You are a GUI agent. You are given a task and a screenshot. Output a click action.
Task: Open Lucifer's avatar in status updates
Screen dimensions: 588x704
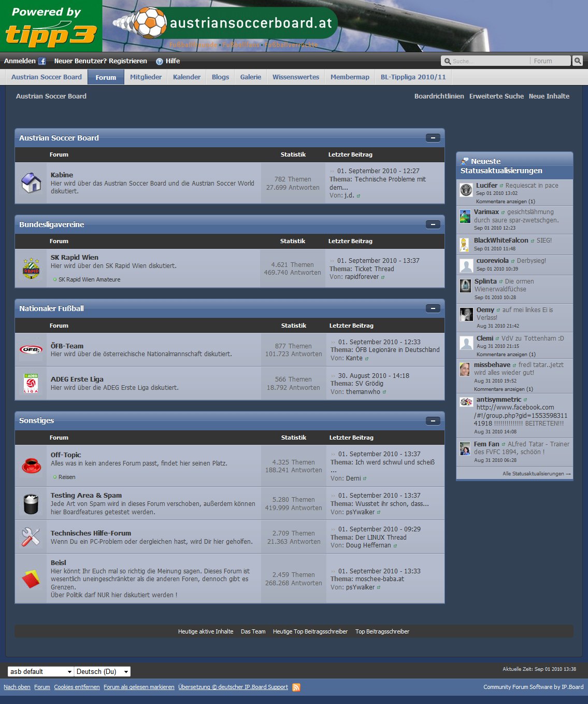coord(466,190)
